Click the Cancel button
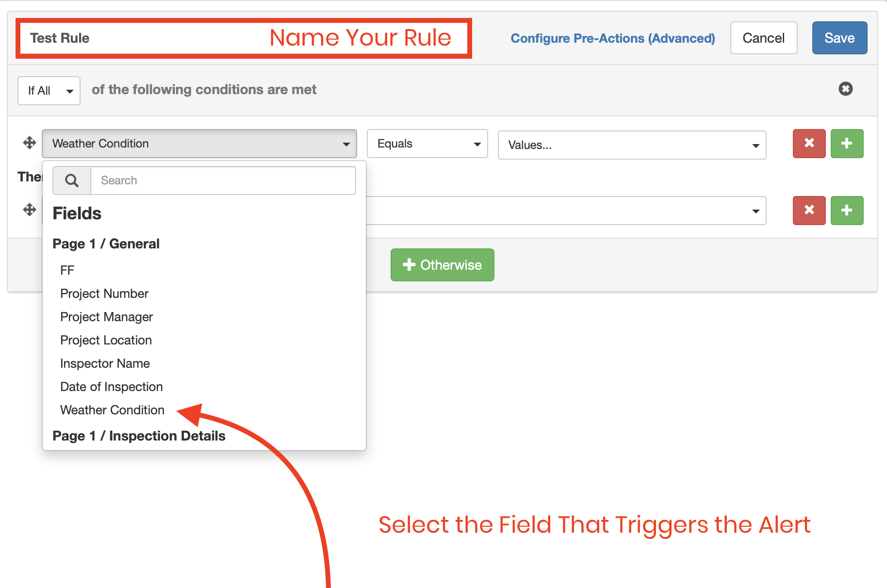Image resolution: width=887 pixels, height=588 pixels. pyautogui.click(x=763, y=38)
